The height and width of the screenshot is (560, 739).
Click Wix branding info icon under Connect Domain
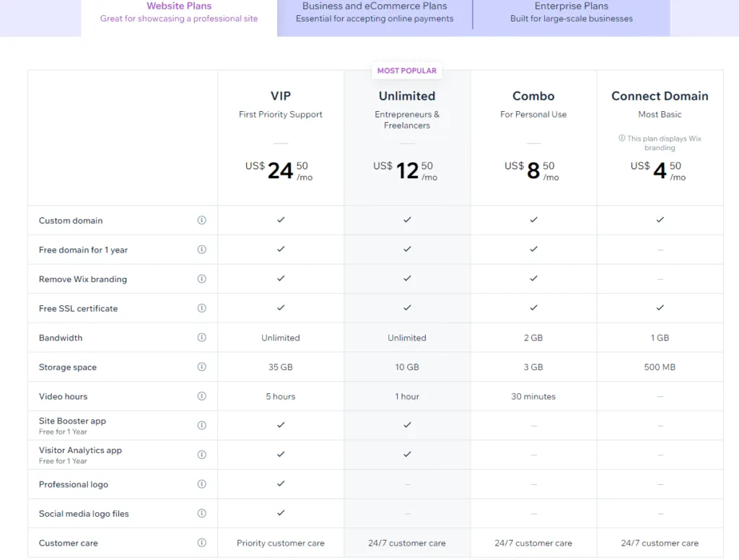click(x=621, y=139)
